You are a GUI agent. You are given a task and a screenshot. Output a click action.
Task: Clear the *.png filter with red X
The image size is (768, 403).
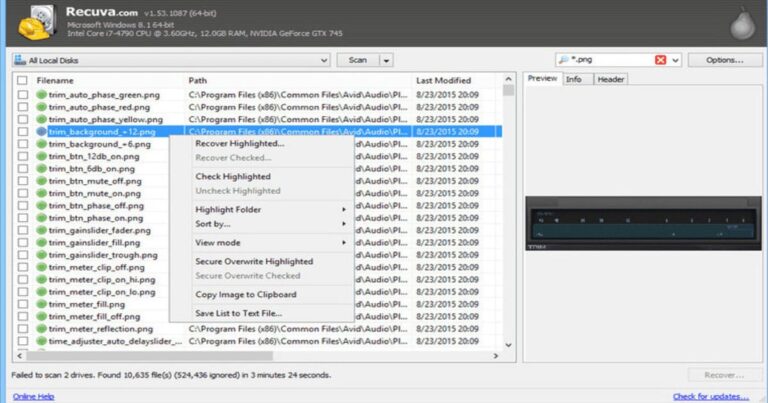pyautogui.click(x=660, y=60)
